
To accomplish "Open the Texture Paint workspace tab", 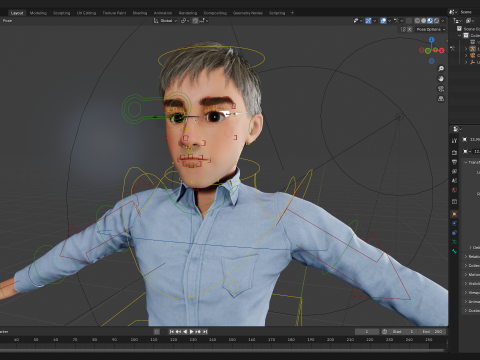I will click(x=114, y=13).
